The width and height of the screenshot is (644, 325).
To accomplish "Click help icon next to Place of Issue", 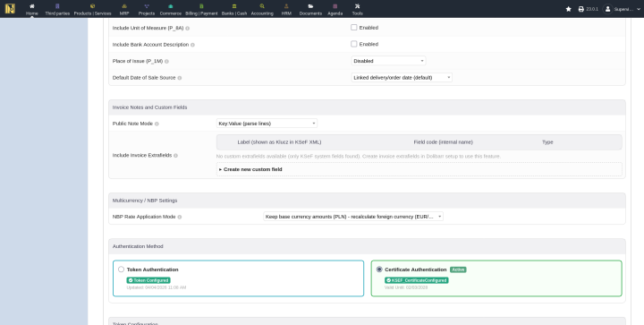I will point(166,62).
